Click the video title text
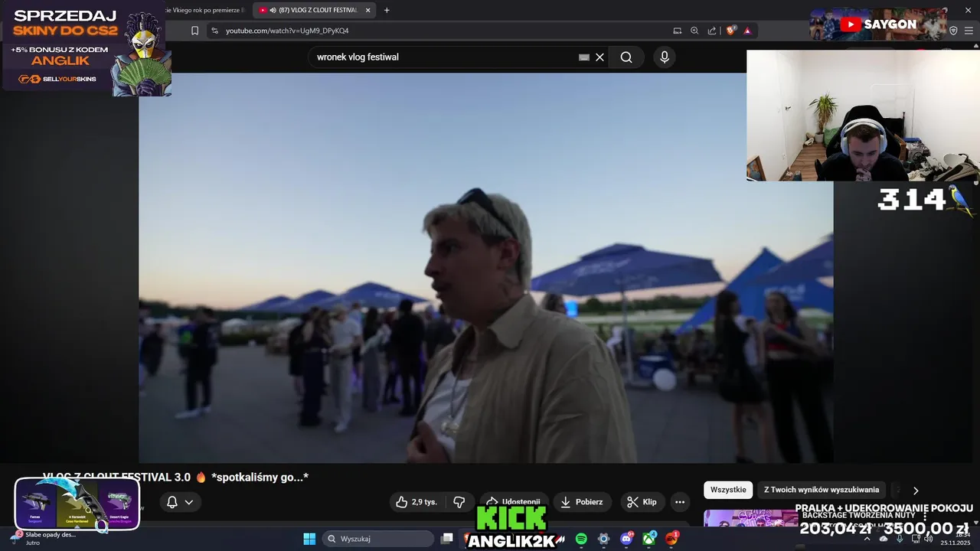Viewport: 980px width, 551px height. coord(175,477)
